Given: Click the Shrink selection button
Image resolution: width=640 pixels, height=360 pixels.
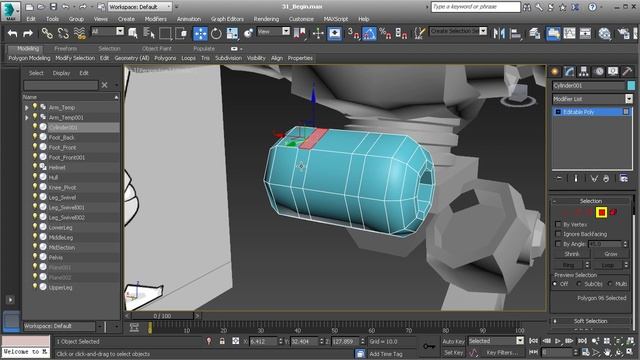Looking at the screenshot, I should click(571, 254).
